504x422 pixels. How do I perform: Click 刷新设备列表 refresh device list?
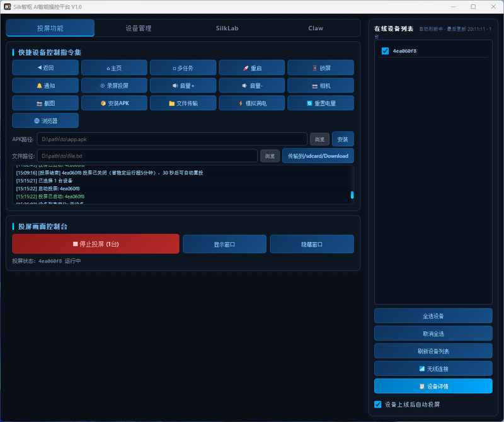pos(433,351)
